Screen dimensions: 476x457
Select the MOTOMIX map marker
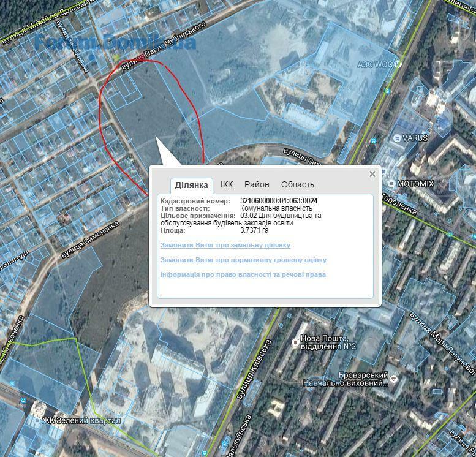click(x=392, y=184)
